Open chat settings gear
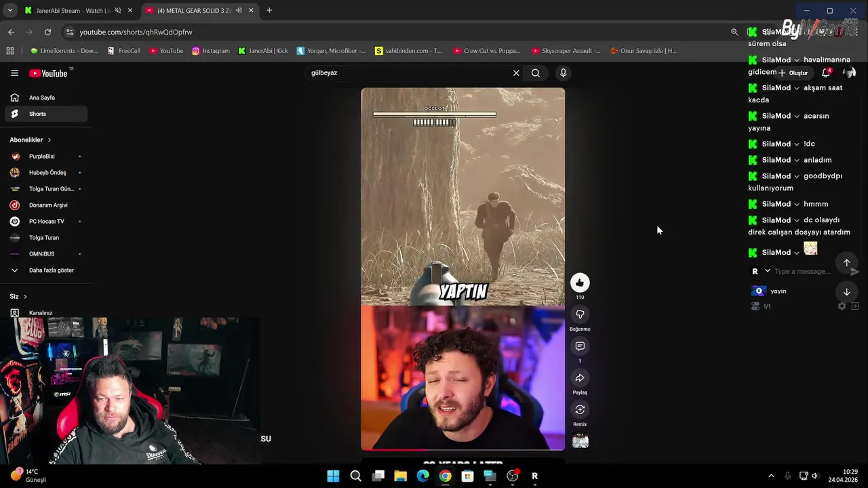The width and height of the screenshot is (868, 488). [842, 306]
